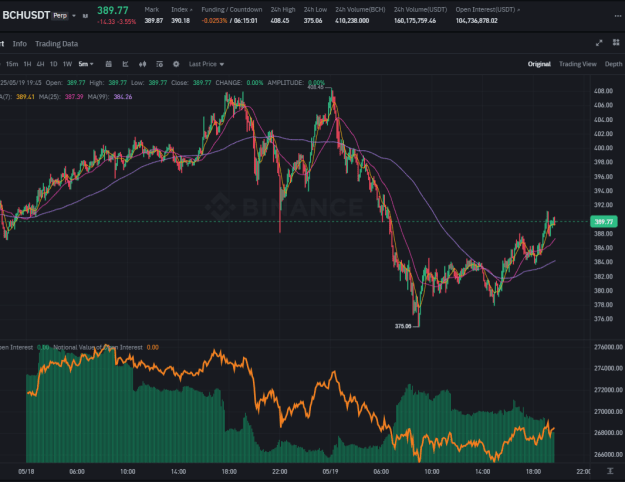Open the BCHUSDT symbol selector dropdown arrow

pyautogui.click(x=74, y=16)
